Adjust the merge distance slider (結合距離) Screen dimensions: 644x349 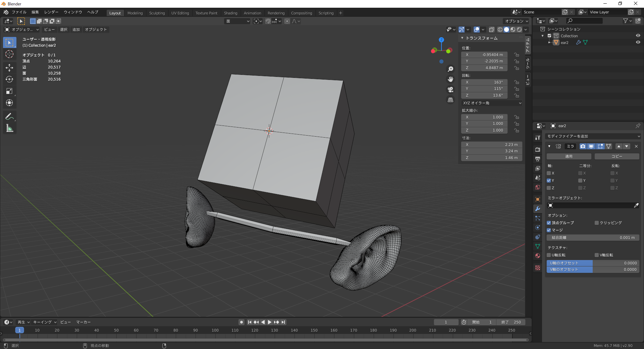tap(593, 238)
